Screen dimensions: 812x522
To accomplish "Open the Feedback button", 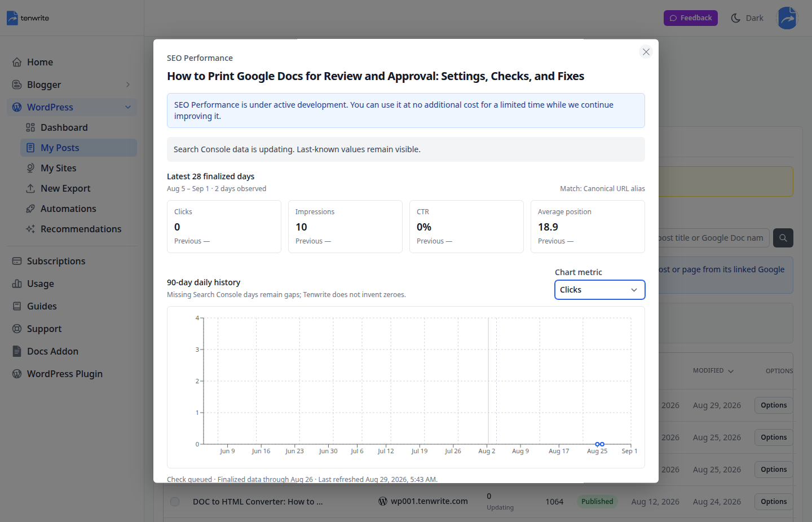I will pos(691,18).
